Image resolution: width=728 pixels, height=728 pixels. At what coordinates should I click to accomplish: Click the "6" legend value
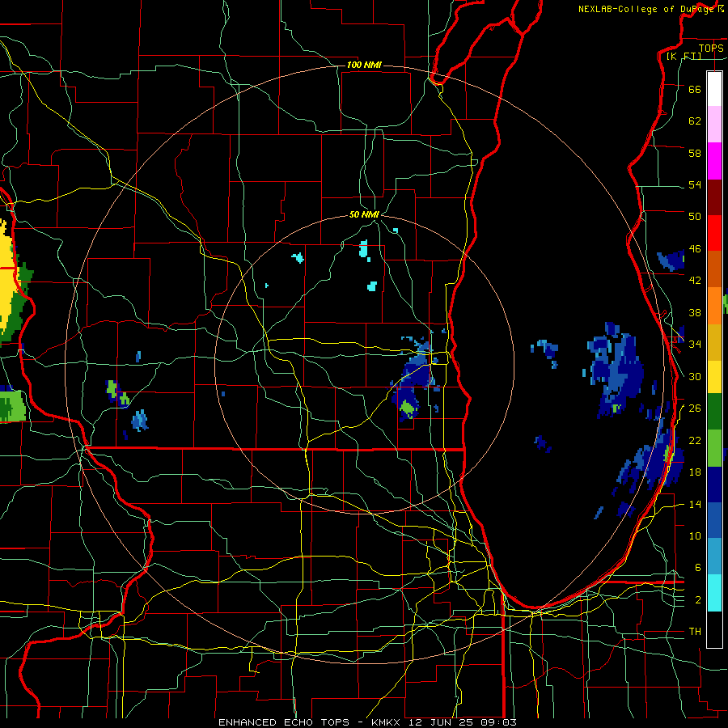click(698, 568)
